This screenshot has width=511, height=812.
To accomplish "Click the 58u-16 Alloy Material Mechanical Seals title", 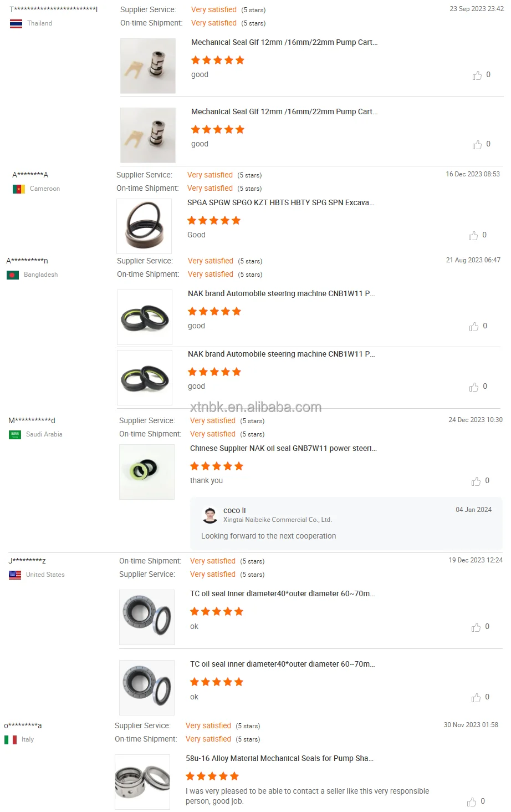I will 279,759.
